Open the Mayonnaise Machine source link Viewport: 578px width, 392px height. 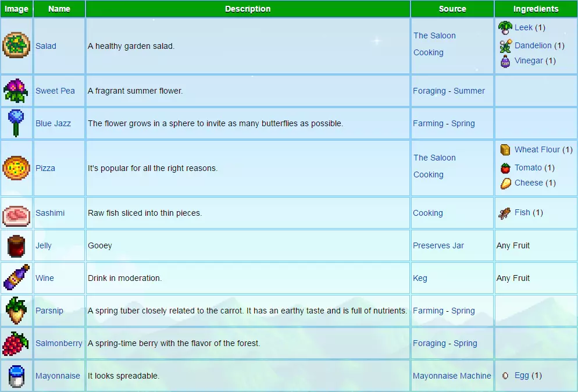452,376
